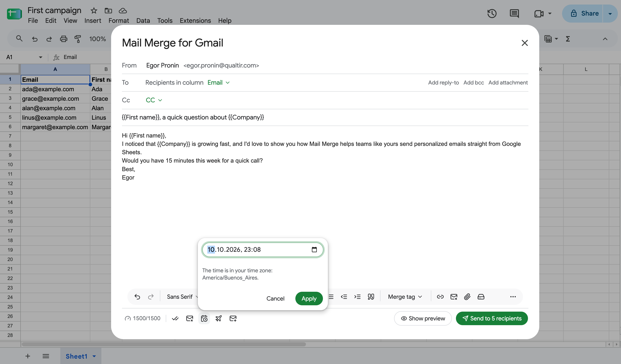621x364 pixels.
Task: Cancel the schedule time popup
Action: click(x=275, y=299)
